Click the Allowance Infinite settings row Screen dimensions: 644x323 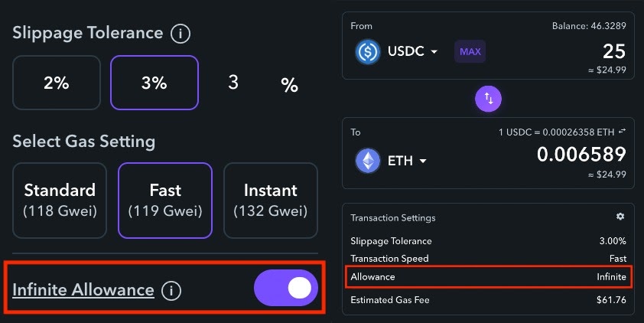click(x=488, y=276)
